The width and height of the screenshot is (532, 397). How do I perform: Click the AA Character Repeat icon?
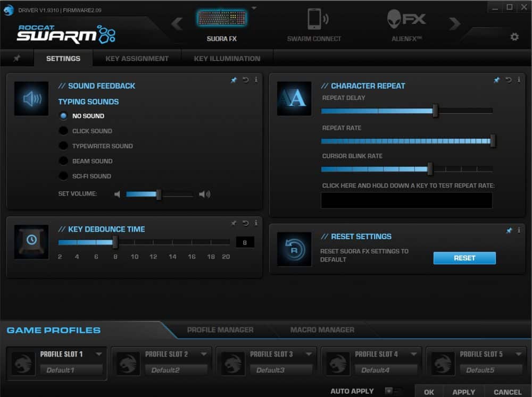294,99
